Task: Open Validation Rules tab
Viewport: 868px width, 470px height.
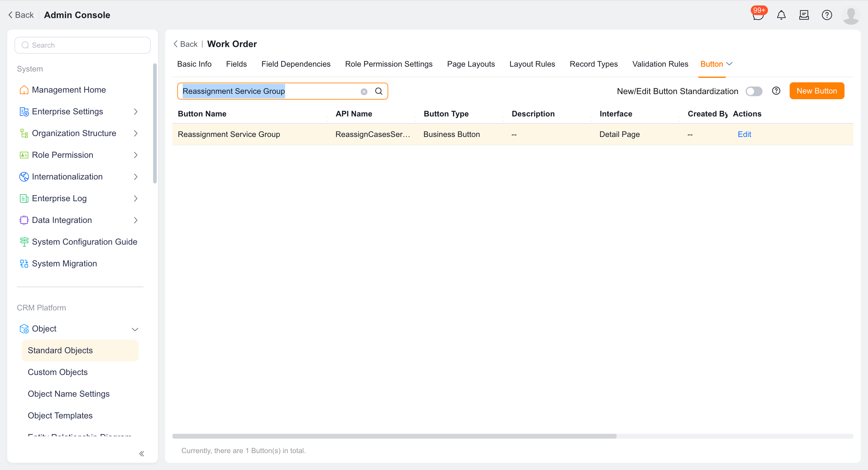Action: pos(660,64)
